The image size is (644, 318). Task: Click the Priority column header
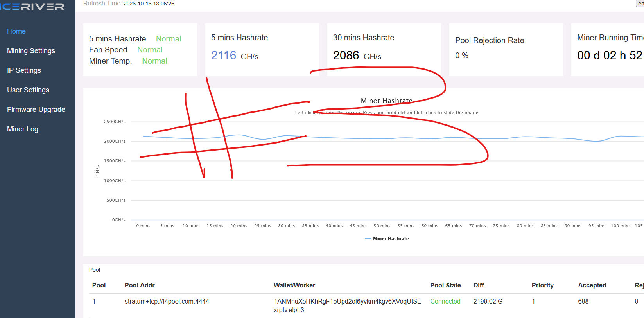click(543, 286)
